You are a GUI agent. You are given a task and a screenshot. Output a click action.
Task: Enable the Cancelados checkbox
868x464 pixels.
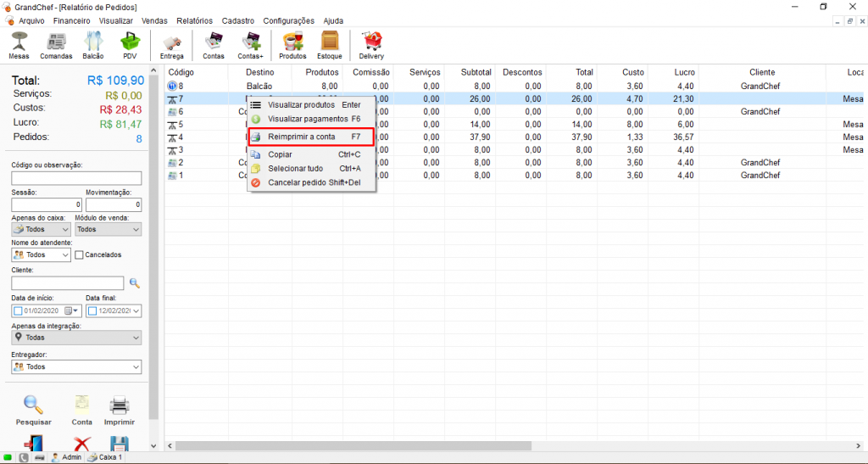80,254
